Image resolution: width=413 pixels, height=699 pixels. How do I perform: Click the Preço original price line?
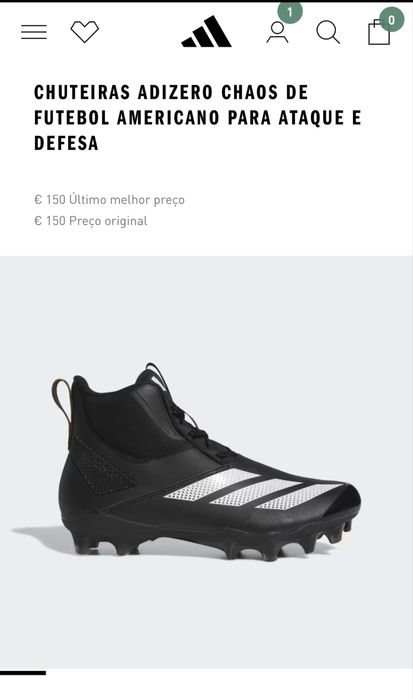pyautogui.click(x=91, y=221)
